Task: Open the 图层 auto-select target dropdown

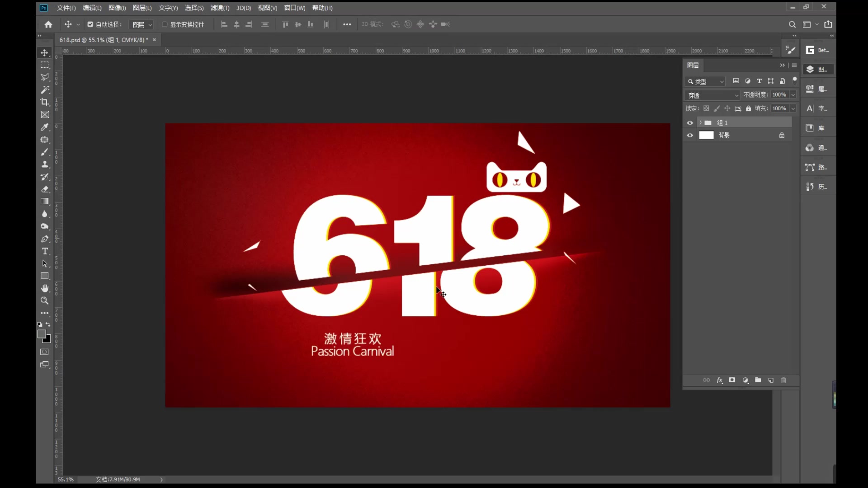Action: point(142,24)
